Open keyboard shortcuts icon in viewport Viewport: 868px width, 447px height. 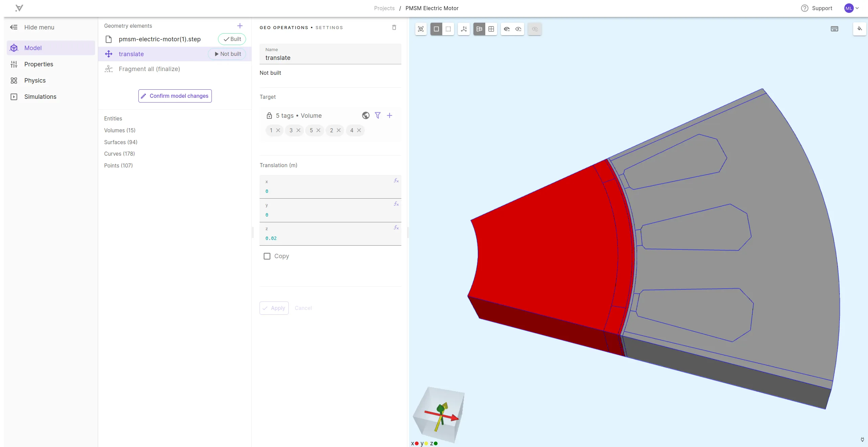[x=834, y=29]
